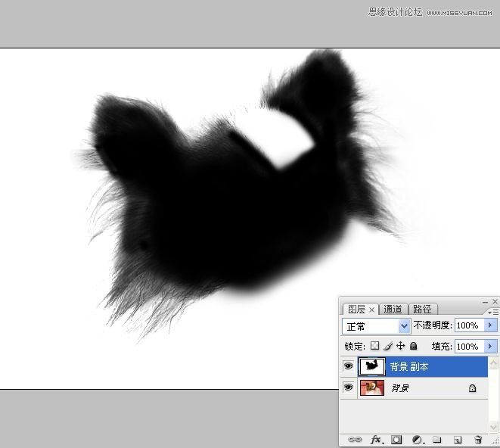Add a layer mask
Image resolution: width=500 pixels, height=448 pixels.
pyautogui.click(x=396, y=440)
